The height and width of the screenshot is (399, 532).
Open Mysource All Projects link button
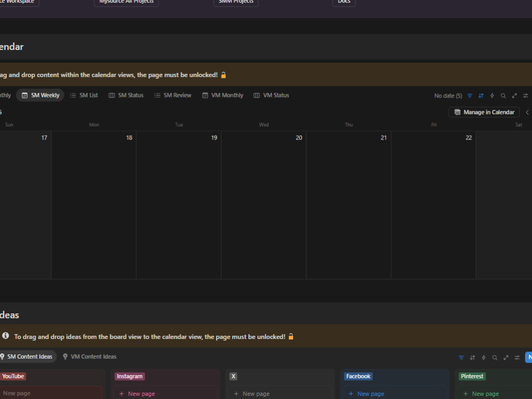click(x=126, y=2)
